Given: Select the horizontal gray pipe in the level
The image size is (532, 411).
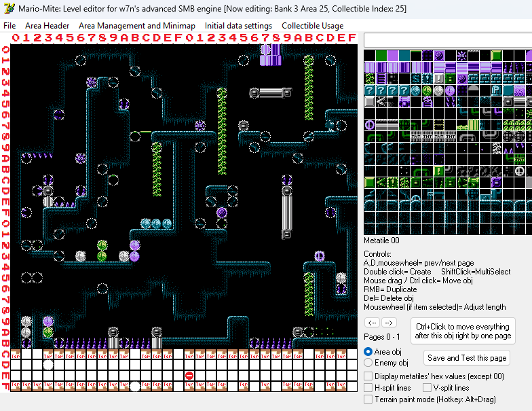Looking at the screenshot, I should point(270,92).
